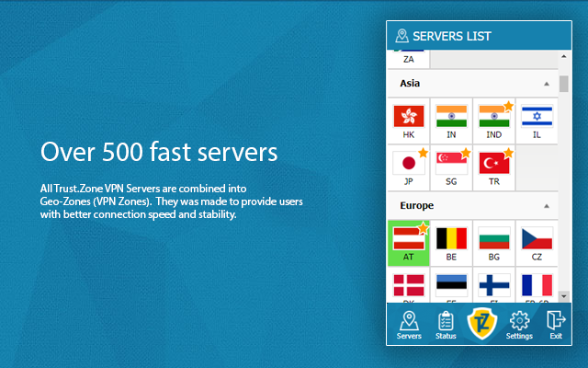Select the Estonia flag server
Screen dimensions: 588x368
click(x=451, y=285)
